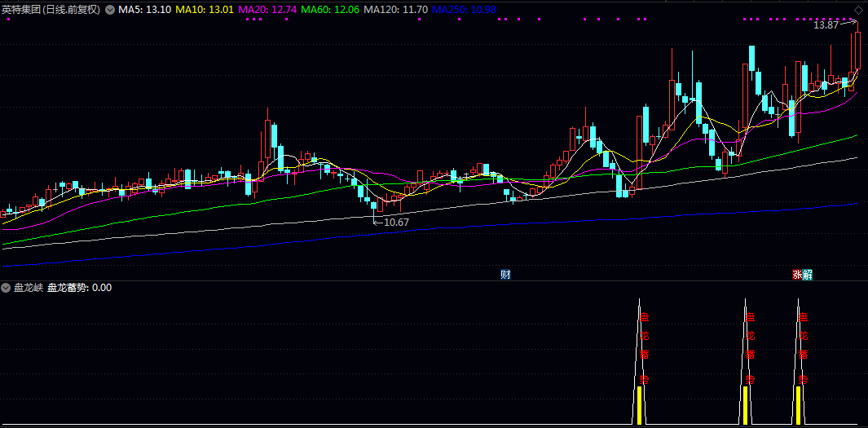The width and height of the screenshot is (868, 428).
Task: Open the red 涨 event marker
Action: (x=797, y=275)
